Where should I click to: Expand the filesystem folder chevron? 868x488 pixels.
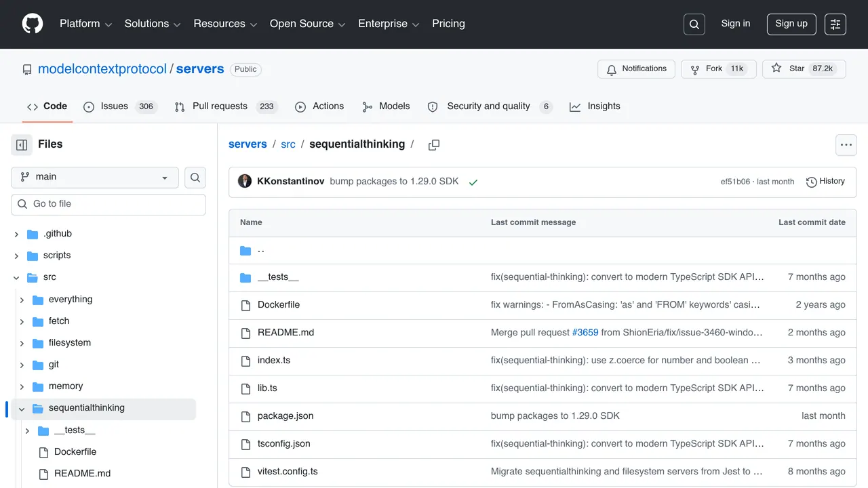22,343
